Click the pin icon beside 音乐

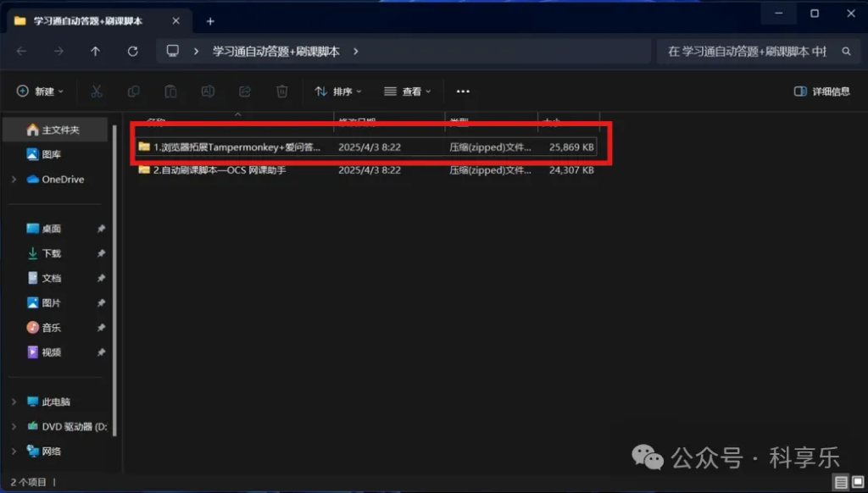pos(101,328)
